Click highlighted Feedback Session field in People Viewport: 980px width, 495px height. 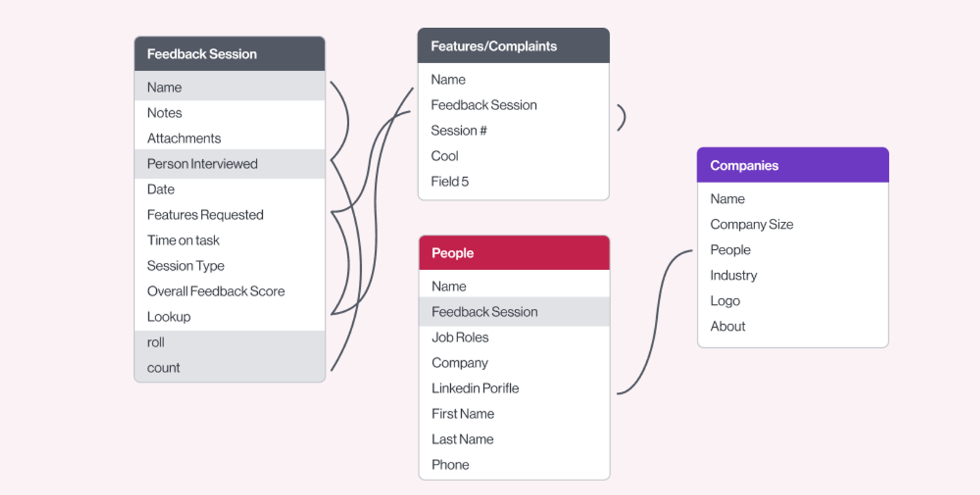pyautogui.click(x=514, y=312)
